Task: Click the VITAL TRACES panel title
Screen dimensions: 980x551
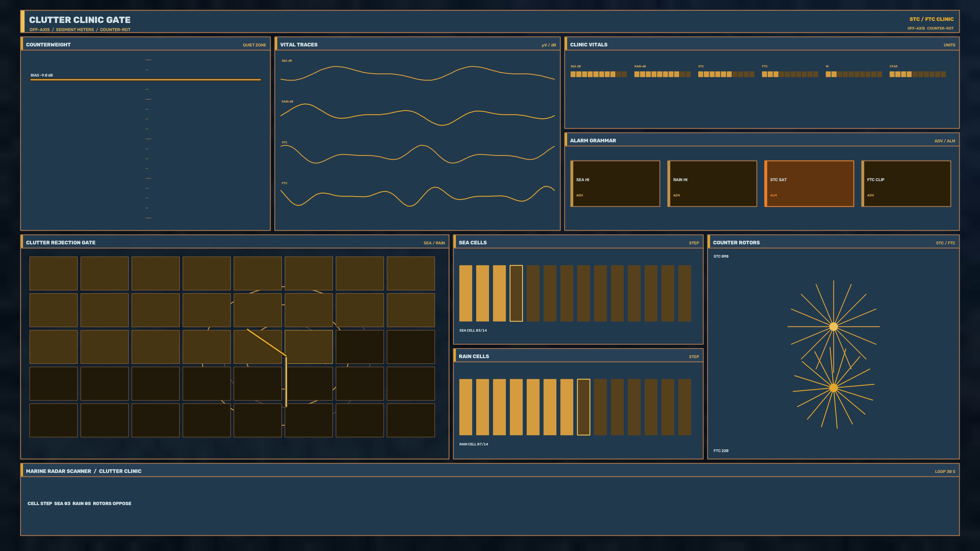Action: [x=299, y=44]
